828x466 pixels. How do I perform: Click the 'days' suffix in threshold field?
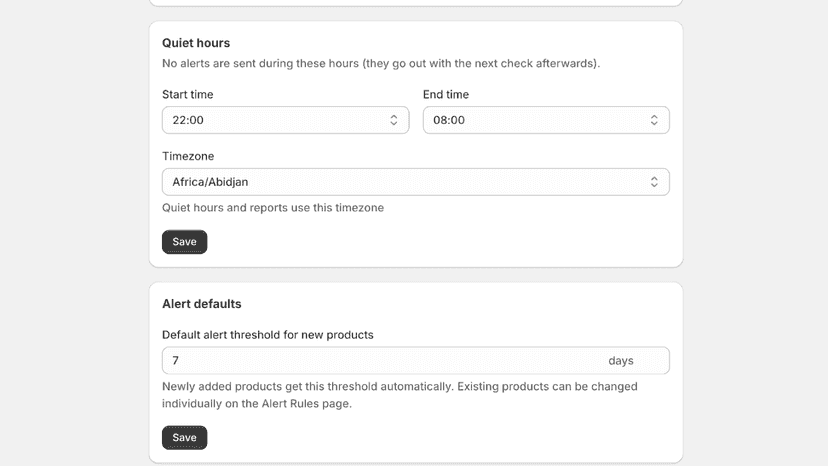(x=620, y=361)
